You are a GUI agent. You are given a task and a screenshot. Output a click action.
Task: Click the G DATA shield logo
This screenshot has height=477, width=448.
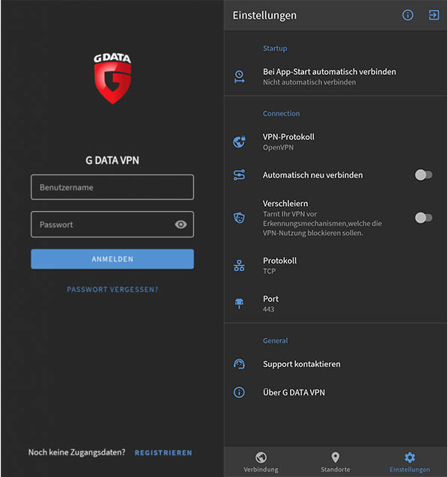coord(112,79)
